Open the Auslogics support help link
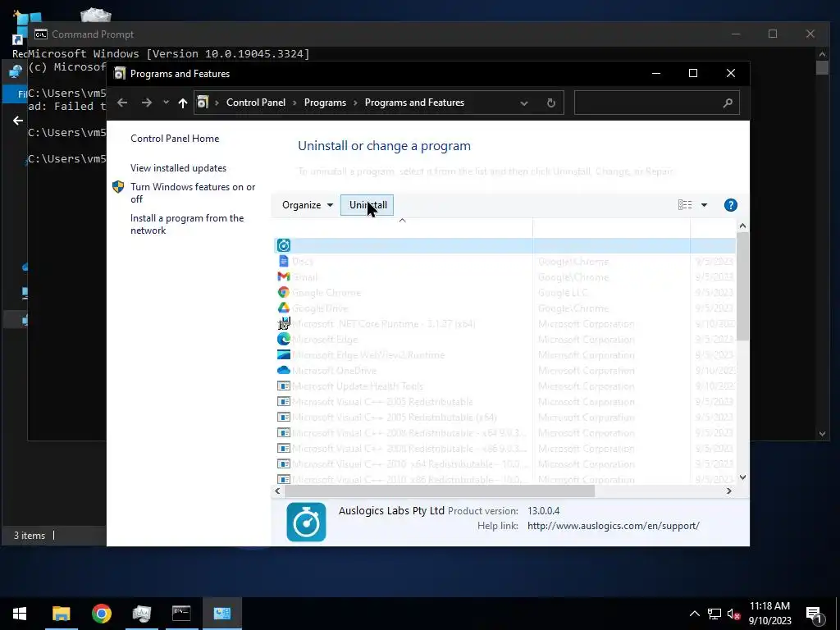The image size is (840, 630). point(614,526)
